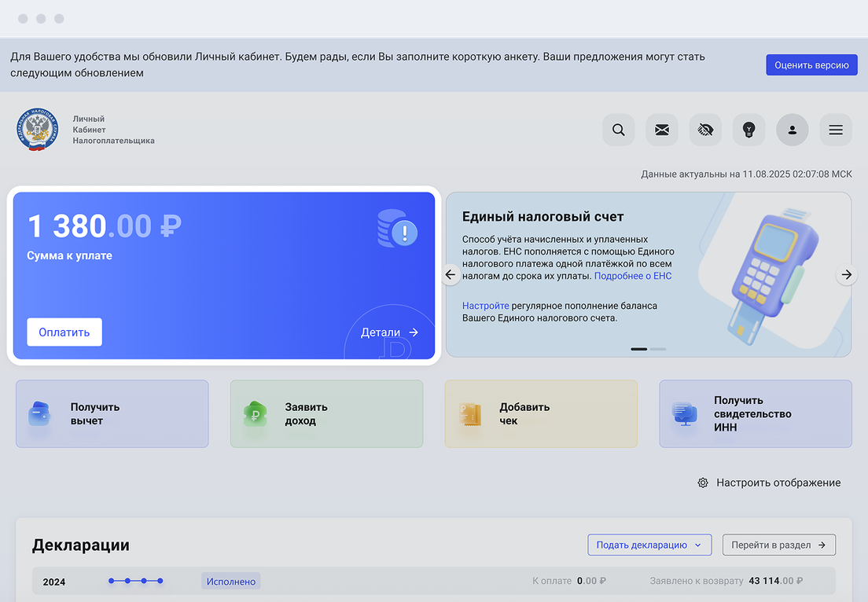Open the user profile icon
This screenshot has width=868, height=602.
click(x=793, y=130)
